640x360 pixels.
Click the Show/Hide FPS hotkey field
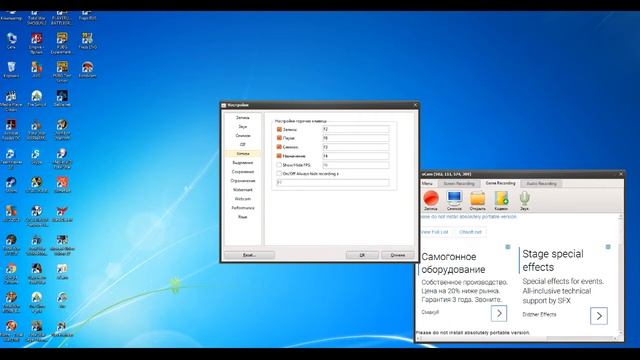click(356, 165)
